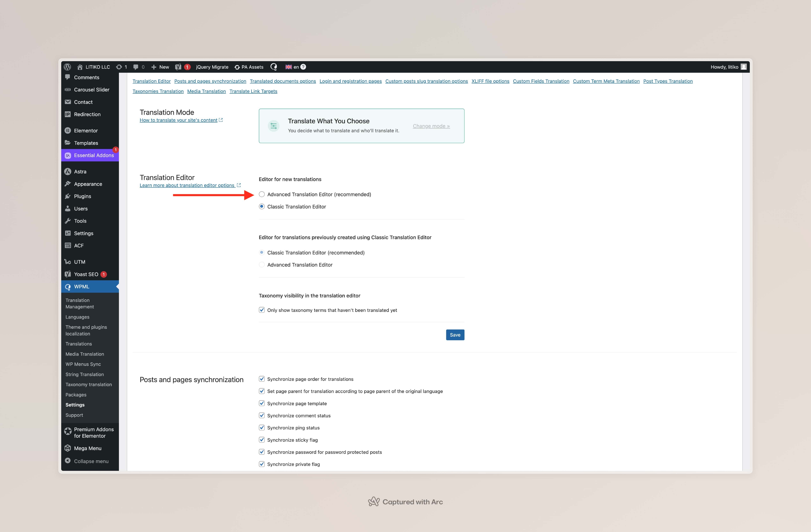Click the Premium Addons star icon
This screenshot has width=811, height=532.
pos(68,431)
